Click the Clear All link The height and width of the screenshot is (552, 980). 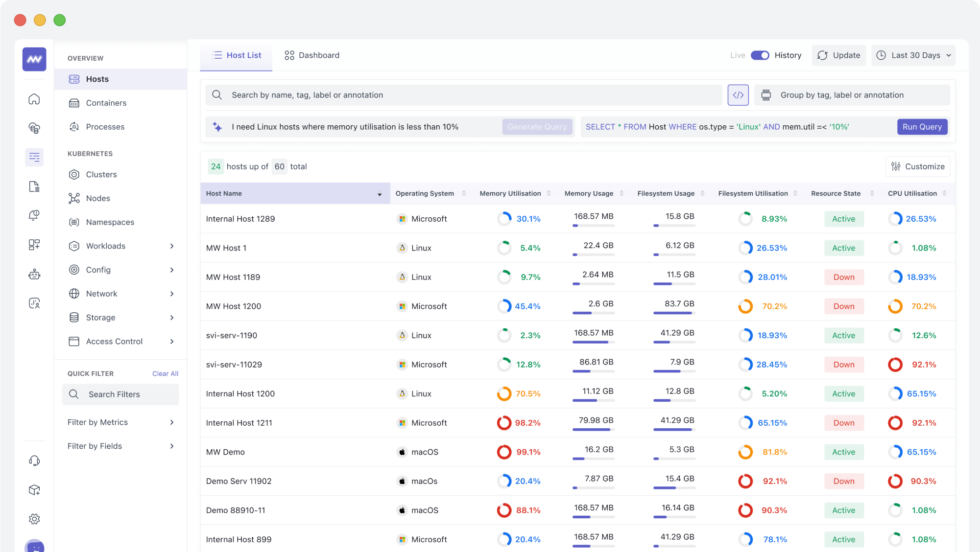pyautogui.click(x=165, y=373)
